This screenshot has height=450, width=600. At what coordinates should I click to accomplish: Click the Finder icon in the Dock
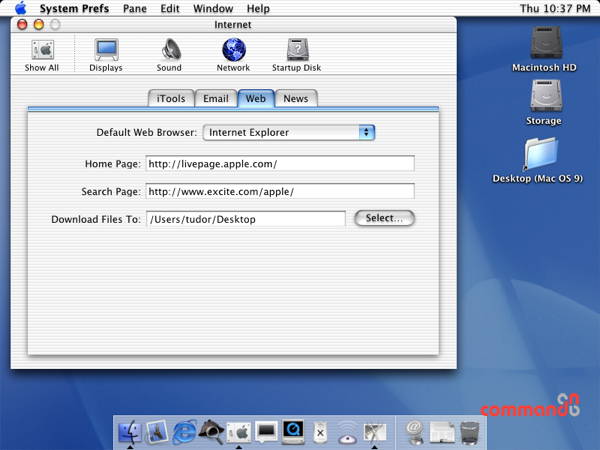tap(130, 433)
